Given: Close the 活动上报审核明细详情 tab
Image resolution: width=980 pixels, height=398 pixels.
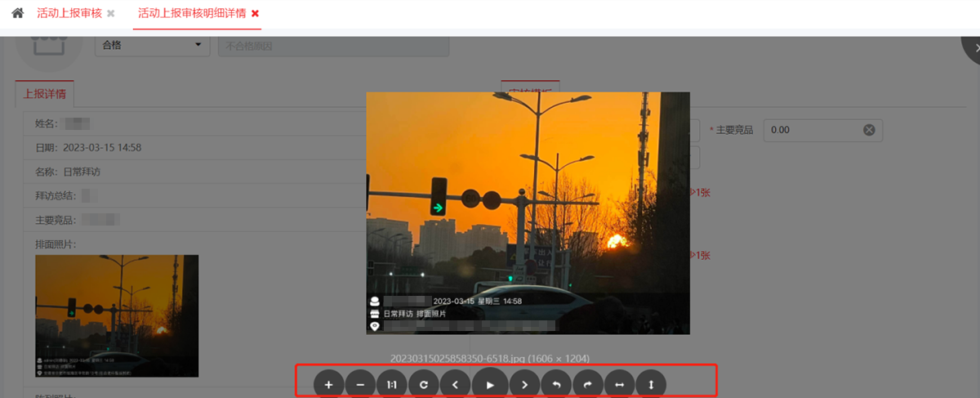Looking at the screenshot, I should pyautogui.click(x=256, y=14).
